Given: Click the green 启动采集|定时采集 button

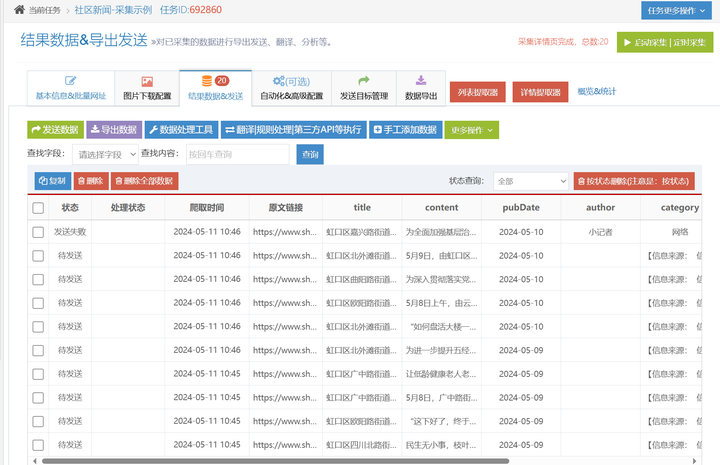Looking at the screenshot, I should [x=664, y=42].
